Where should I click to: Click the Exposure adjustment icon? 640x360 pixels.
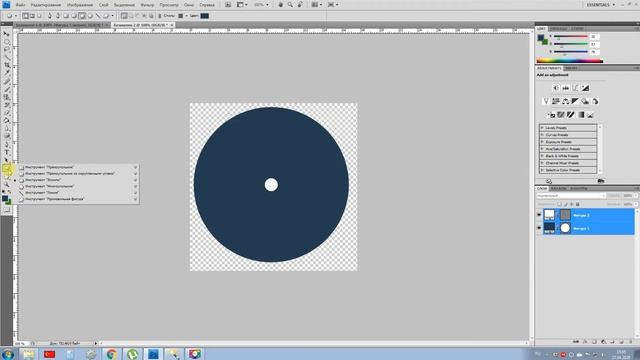(585, 88)
